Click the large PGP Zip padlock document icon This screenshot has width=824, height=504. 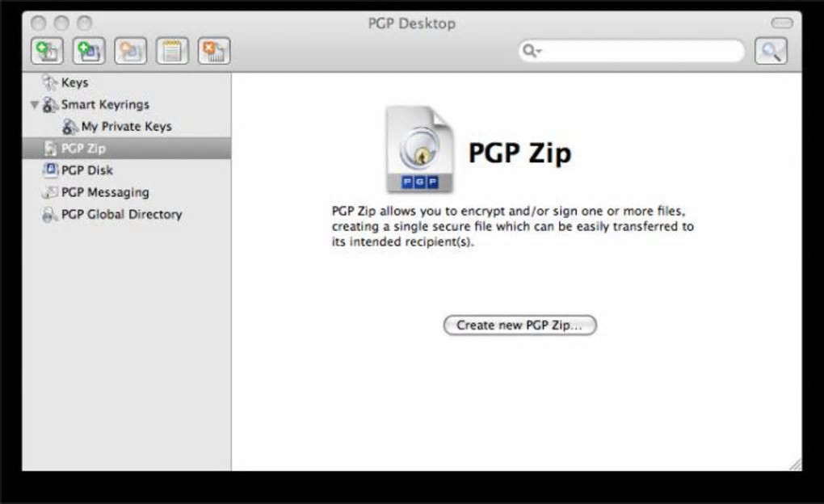(418, 150)
